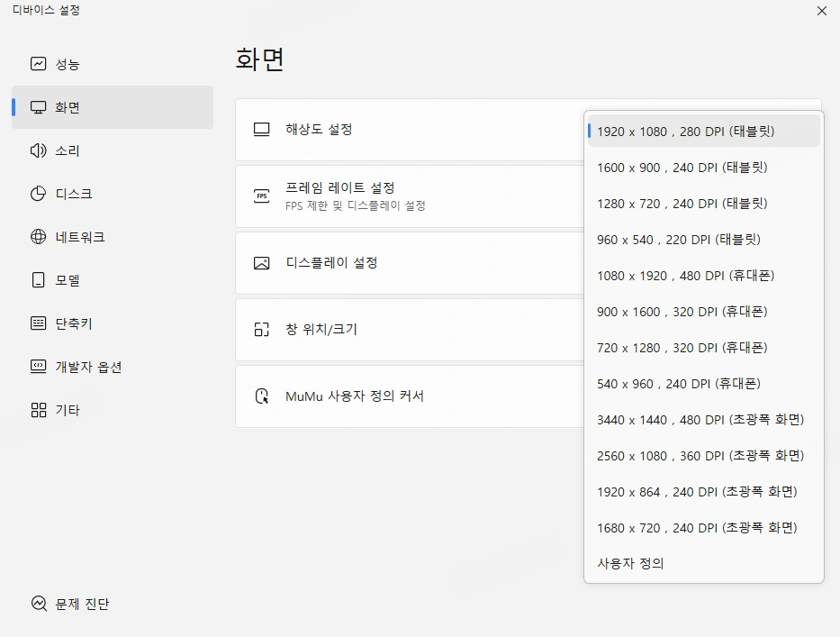Click the frame icon beside 창 위치/크기
Viewport: 840px width, 637px height.
click(x=261, y=329)
